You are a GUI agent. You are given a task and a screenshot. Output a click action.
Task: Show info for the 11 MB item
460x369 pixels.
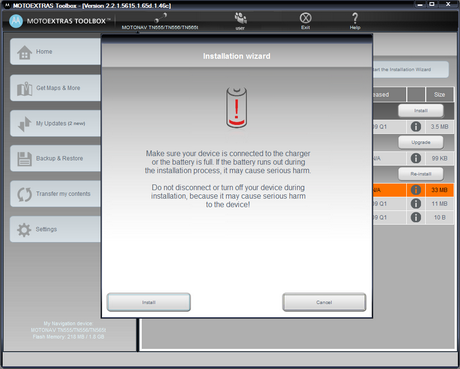[x=415, y=204]
